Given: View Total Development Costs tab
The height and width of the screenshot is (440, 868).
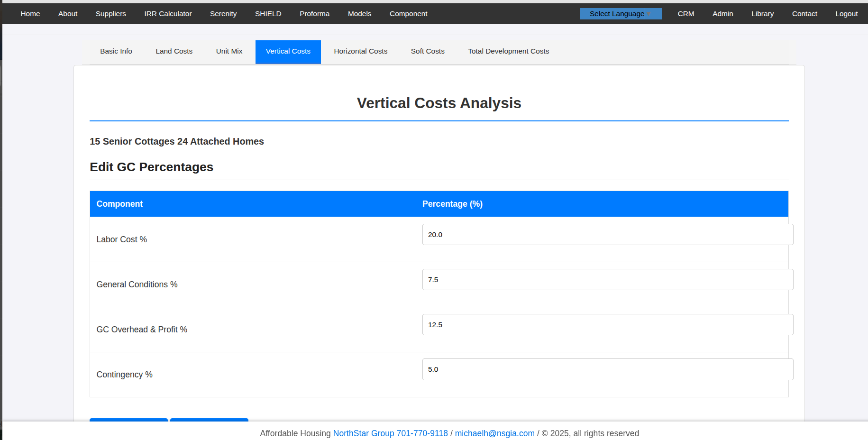Looking at the screenshot, I should (x=508, y=51).
